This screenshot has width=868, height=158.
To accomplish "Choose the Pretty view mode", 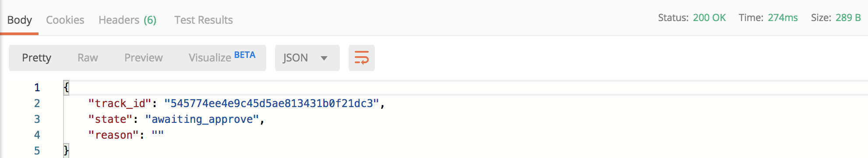I will tap(37, 57).
